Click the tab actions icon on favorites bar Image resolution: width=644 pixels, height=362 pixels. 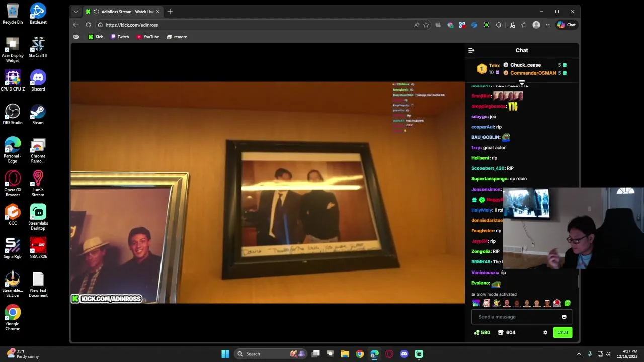pyautogui.click(x=76, y=37)
